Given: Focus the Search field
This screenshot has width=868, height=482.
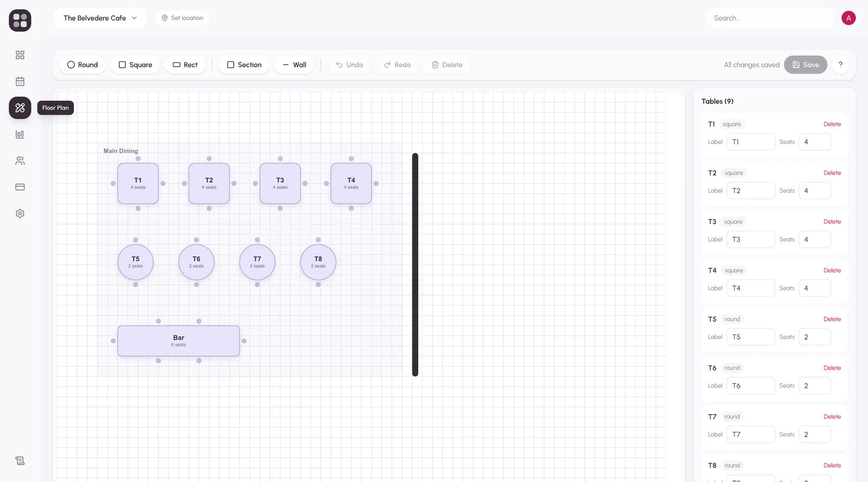Looking at the screenshot, I should click(x=770, y=18).
